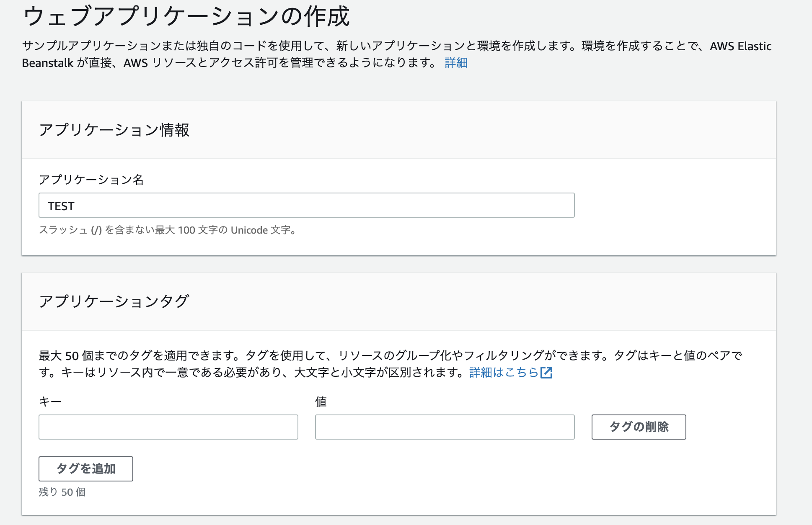Click the 残り 50 個 remaining-tags counter
The height and width of the screenshot is (525, 812).
coord(62,492)
